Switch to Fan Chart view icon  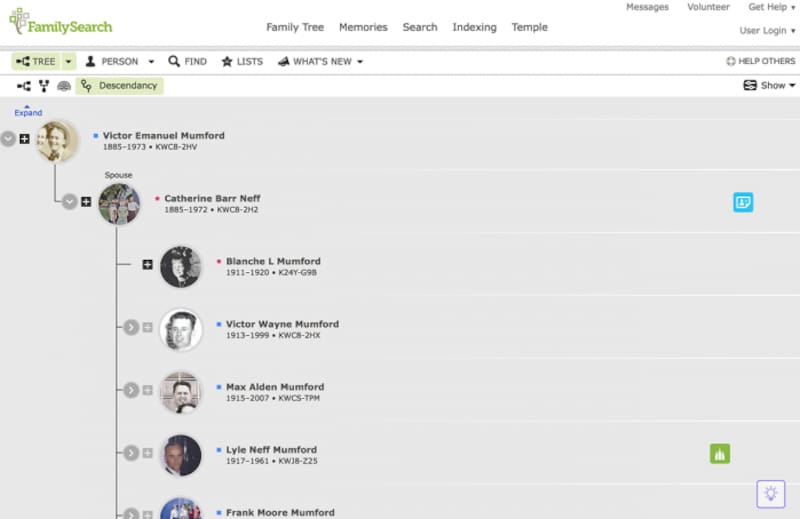tap(62, 86)
